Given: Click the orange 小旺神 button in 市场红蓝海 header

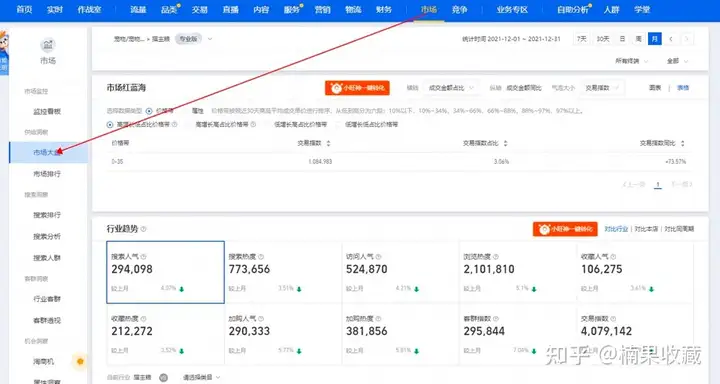Looking at the screenshot, I should click(x=357, y=88).
